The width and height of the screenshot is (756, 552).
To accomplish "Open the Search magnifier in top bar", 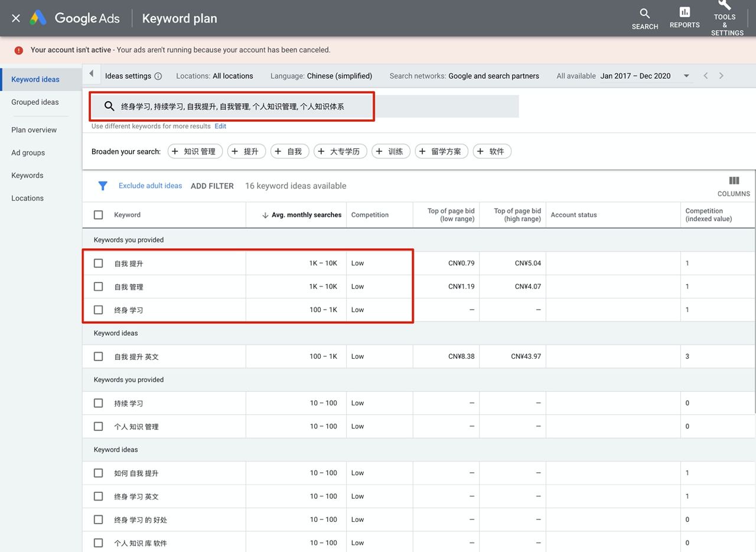I will pos(644,14).
